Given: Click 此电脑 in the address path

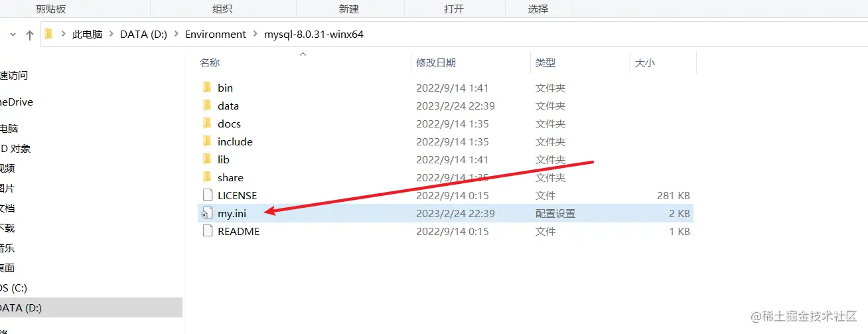Looking at the screenshot, I should pos(87,35).
